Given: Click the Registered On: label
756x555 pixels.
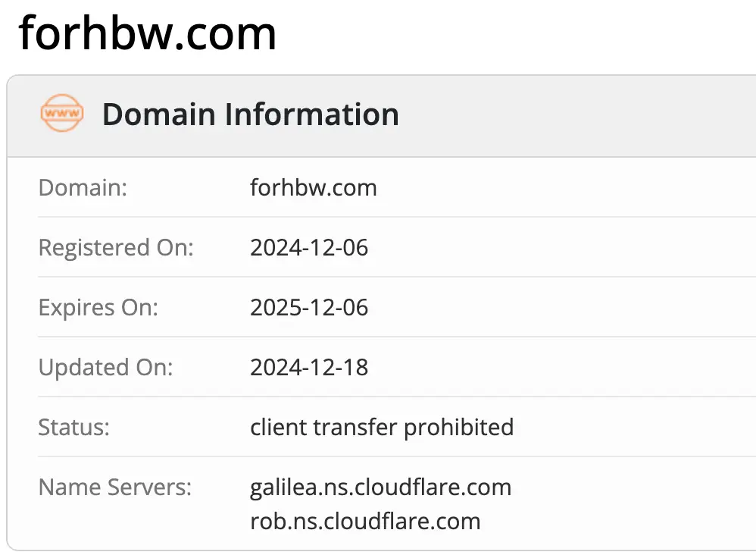Looking at the screenshot, I should 116,247.
